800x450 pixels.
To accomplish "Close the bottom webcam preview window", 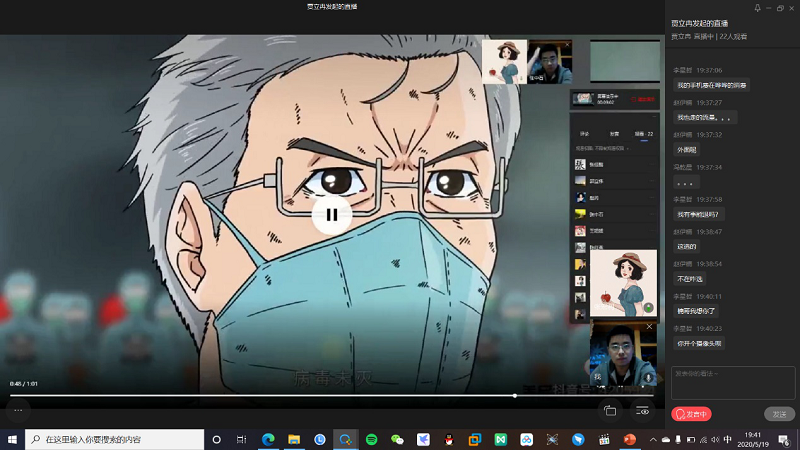I will click(x=648, y=326).
